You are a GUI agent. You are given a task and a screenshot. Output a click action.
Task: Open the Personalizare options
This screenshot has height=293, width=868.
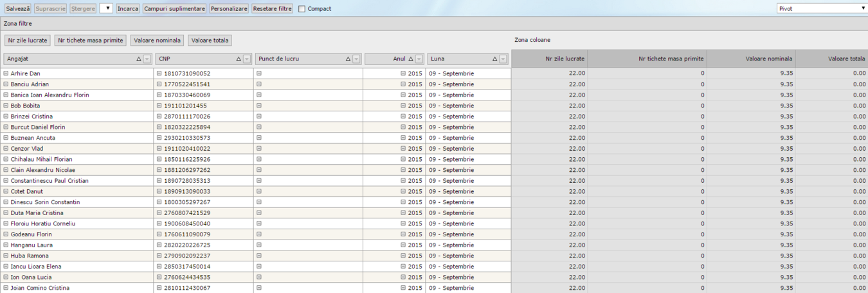point(229,9)
